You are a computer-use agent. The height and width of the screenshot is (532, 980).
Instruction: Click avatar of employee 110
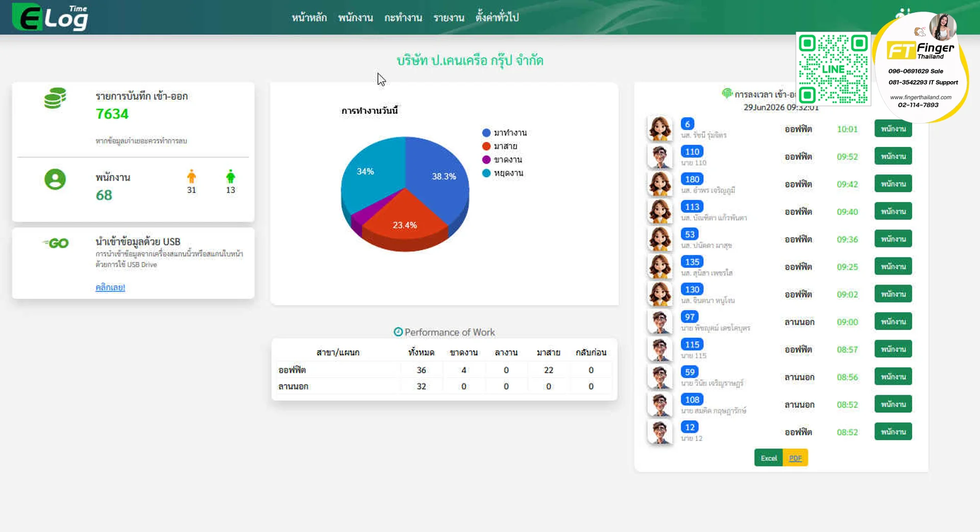[x=659, y=156]
